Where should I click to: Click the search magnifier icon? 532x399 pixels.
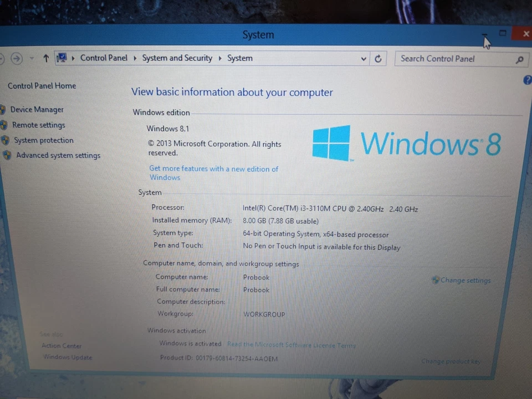(519, 59)
